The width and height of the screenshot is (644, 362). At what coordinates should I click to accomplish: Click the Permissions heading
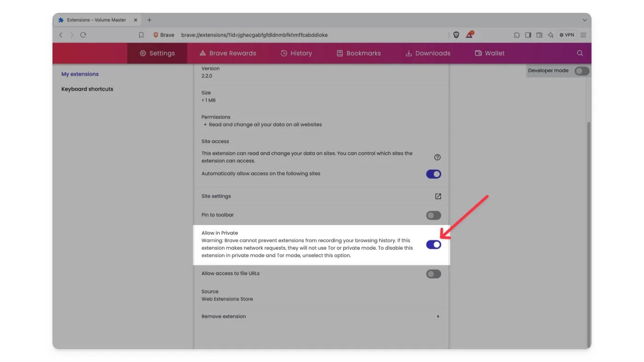point(216,117)
